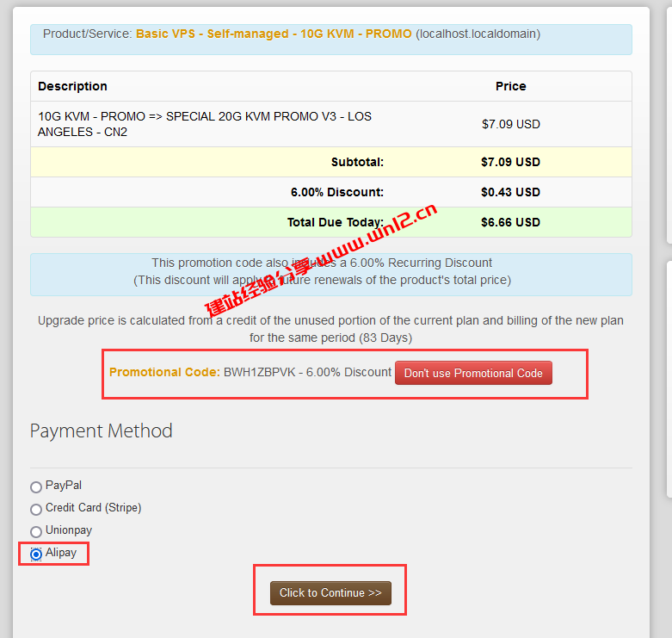The image size is (672, 638).
Task: Choose Credit Card (Stripe) payment option
Action: (x=36, y=509)
